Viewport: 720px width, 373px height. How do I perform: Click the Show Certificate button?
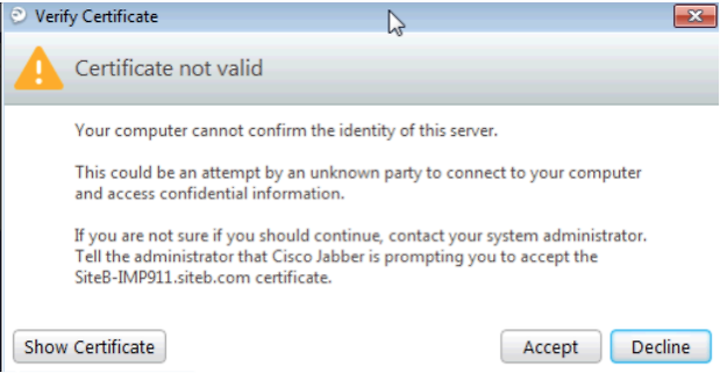pos(90,347)
